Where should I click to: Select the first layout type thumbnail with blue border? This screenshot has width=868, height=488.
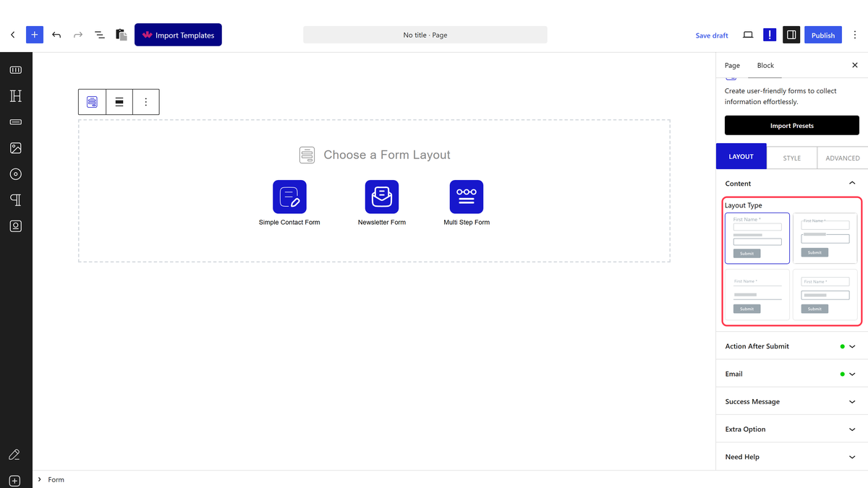click(757, 238)
